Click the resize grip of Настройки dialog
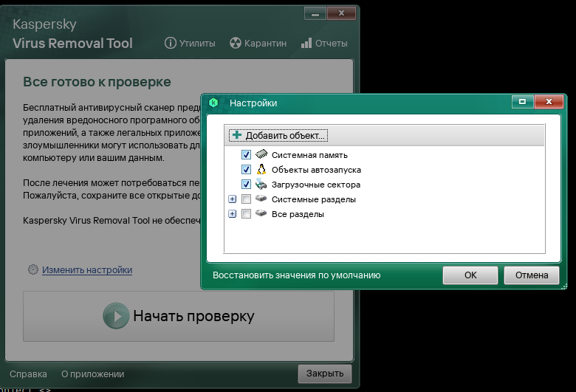This screenshot has width=576, height=392. pyautogui.click(x=564, y=286)
